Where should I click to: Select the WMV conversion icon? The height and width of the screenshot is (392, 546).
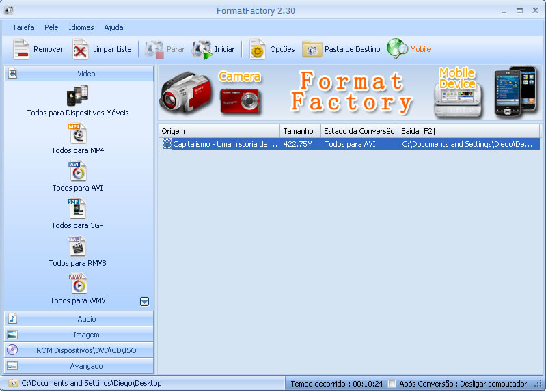[x=78, y=283]
